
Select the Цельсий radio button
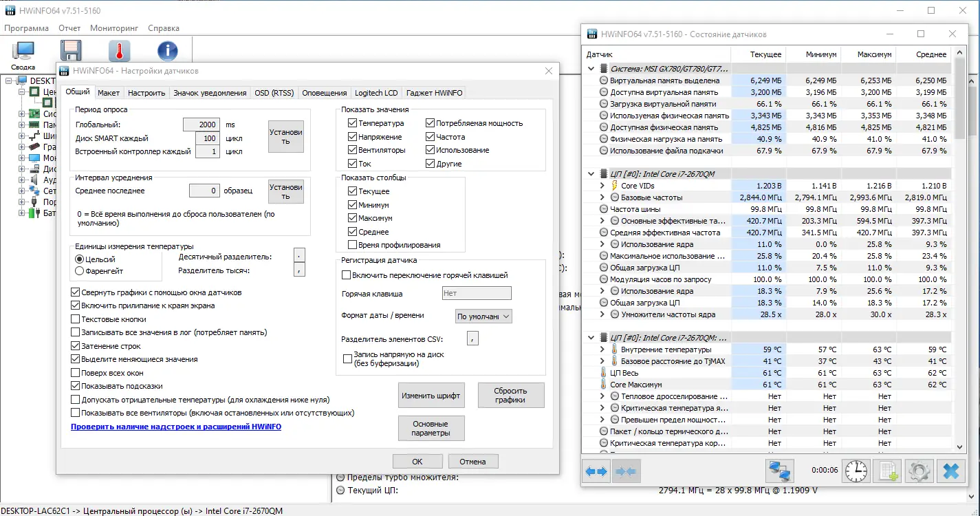pyautogui.click(x=79, y=259)
